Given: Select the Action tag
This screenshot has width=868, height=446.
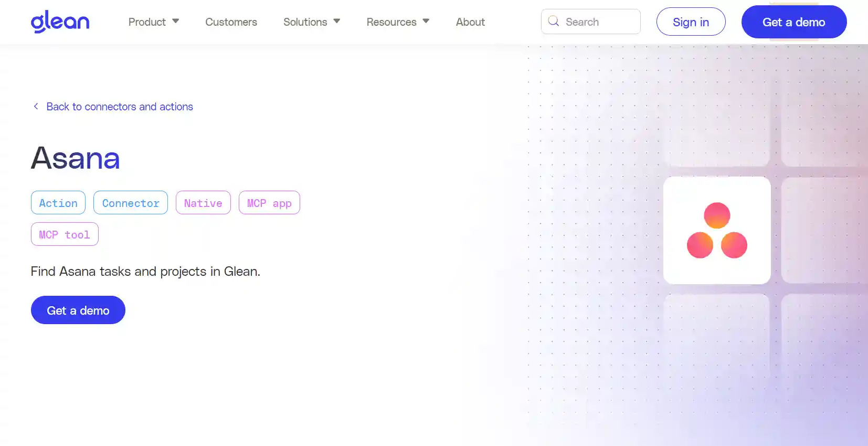Looking at the screenshot, I should [x=58, y=203].
